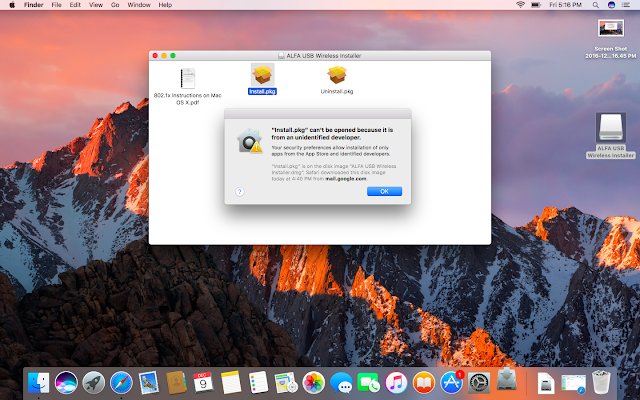The image size is (640, 400).
Task: Open the Apple menu
Action: (x=11, y=5)
